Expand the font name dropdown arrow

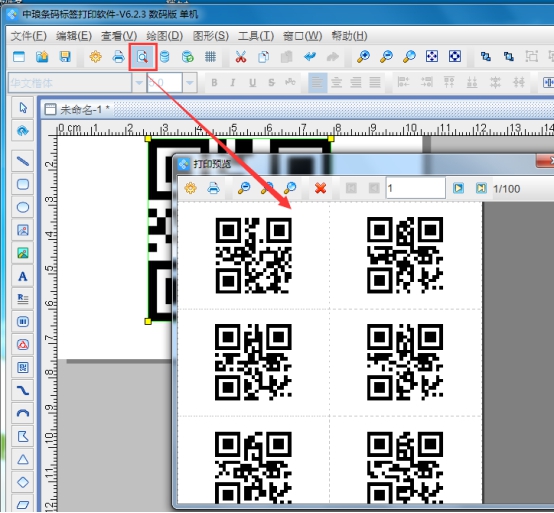coord(139,83)
